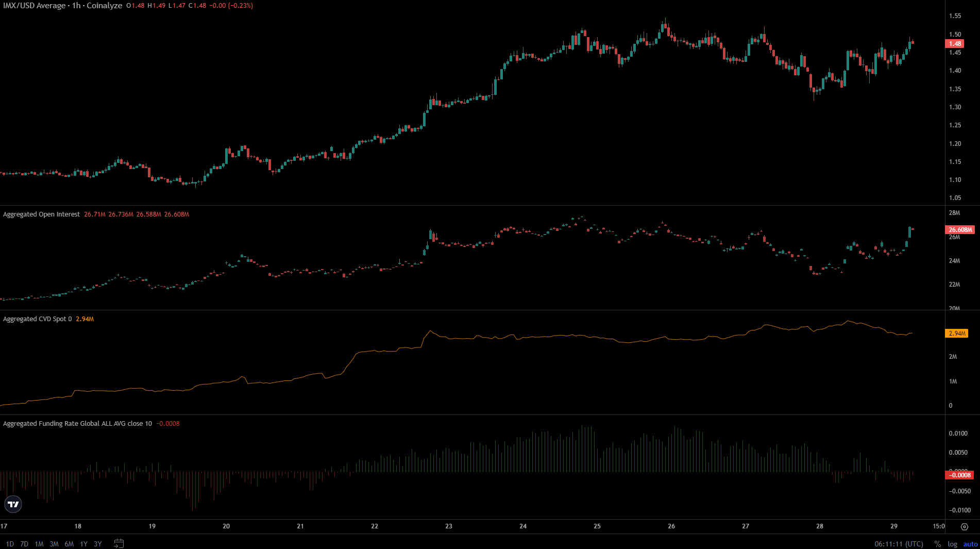
Task: Select the 6M time range
Action: 69,544
